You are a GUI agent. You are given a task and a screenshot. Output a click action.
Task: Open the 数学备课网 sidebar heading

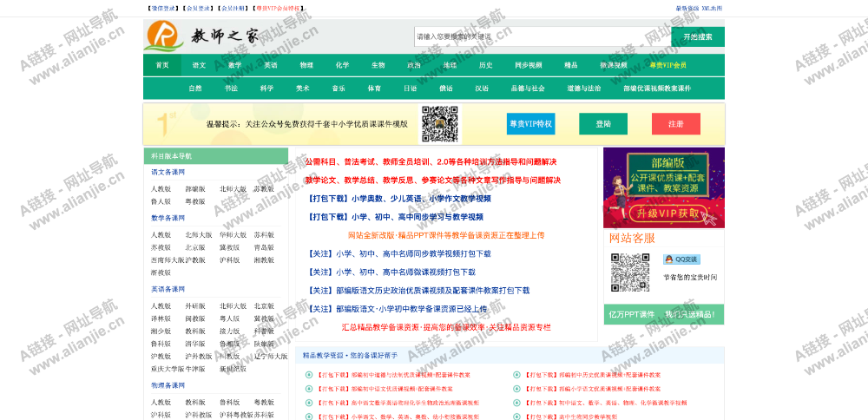pyautogui.click(x=168, y=218)
